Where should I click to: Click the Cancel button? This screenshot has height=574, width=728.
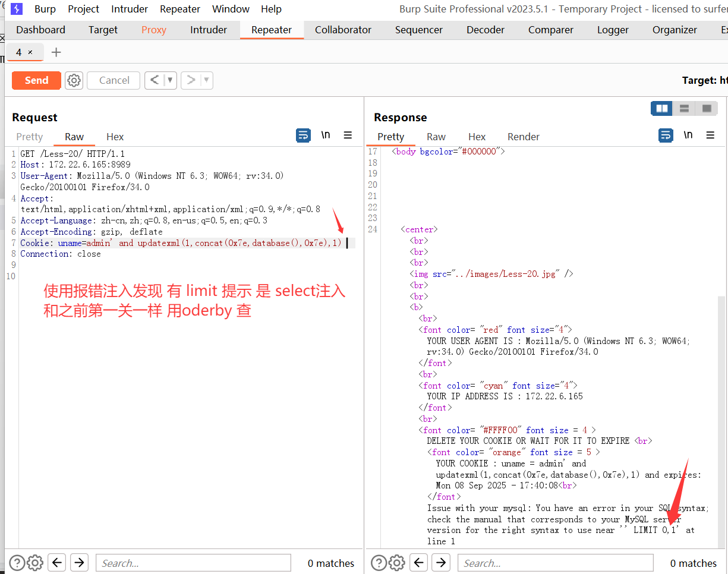coord(114,80)
